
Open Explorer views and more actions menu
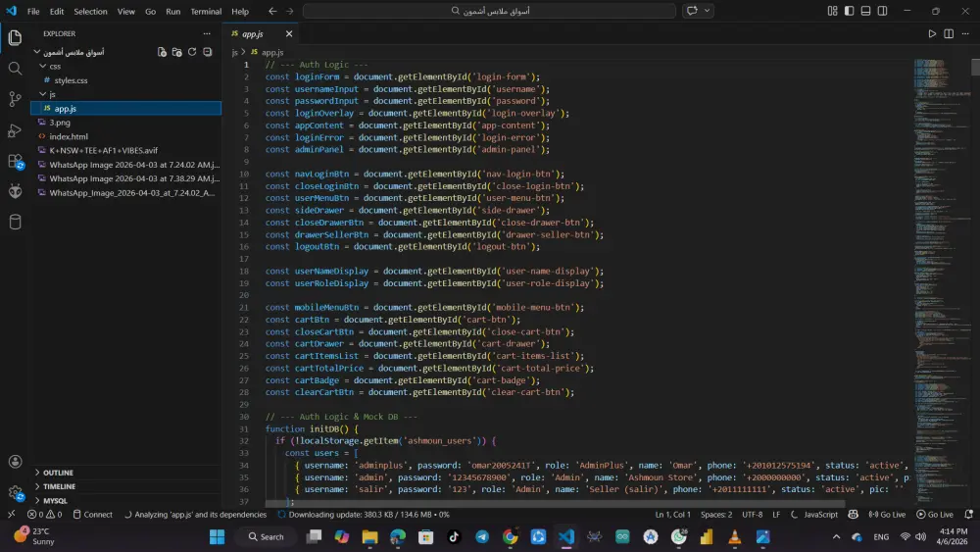click(207, 33)
